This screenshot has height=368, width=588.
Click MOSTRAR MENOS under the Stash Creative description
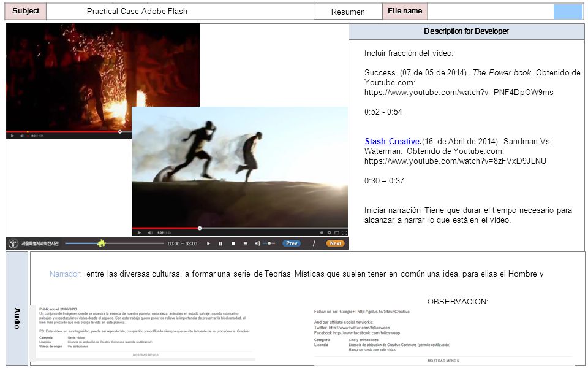tap(443, 361)
